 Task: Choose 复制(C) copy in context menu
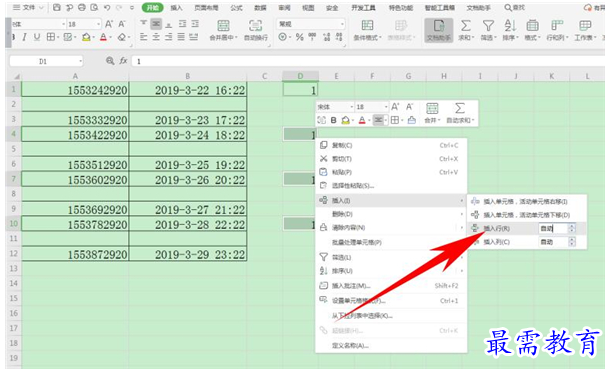coord(391,145)
